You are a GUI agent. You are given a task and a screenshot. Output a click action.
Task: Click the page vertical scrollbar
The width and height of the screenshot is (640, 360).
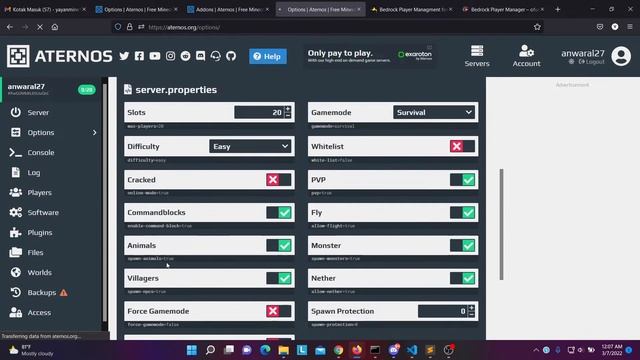501,224
